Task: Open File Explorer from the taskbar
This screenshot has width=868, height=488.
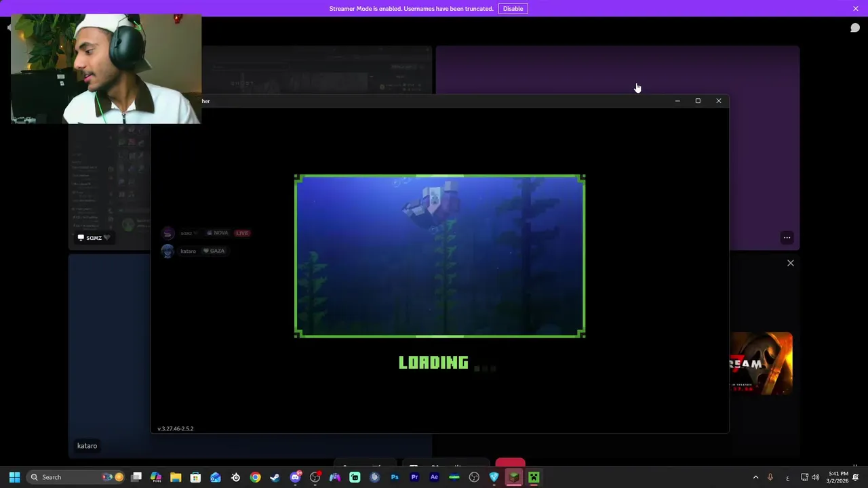Action: click(176, 477)
